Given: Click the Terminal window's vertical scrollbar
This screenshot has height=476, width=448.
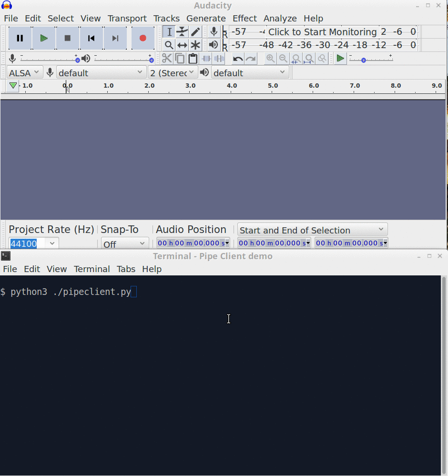Looking at the screenshot, I should pos(444,375).
